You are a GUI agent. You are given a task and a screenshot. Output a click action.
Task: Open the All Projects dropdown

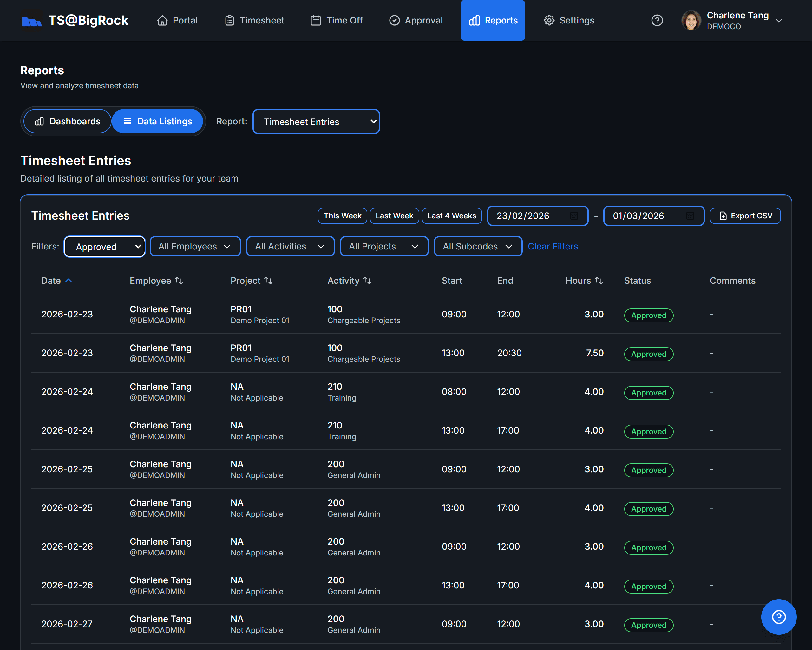(384, 246)
